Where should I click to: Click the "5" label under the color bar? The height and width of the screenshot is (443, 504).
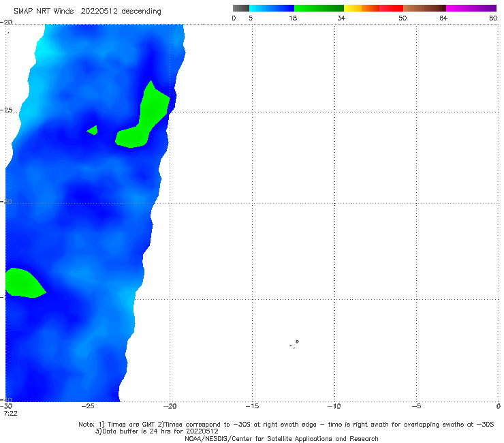click(251, 18)
